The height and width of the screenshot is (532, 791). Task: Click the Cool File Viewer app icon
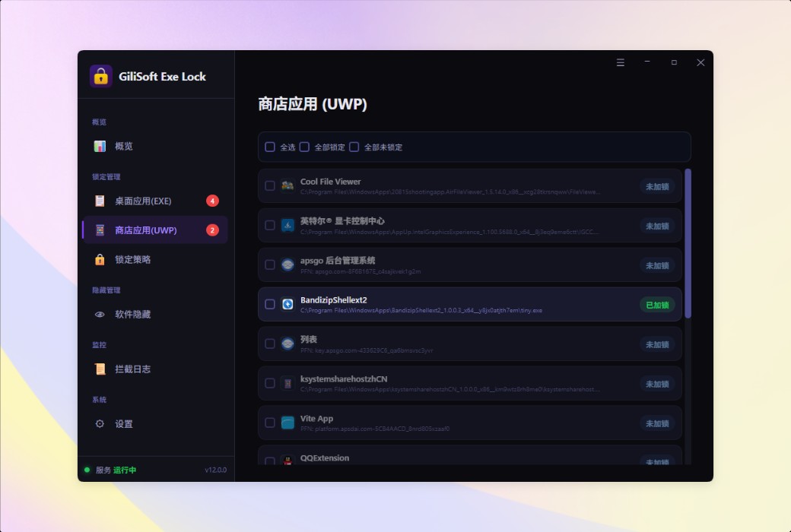pyautogui.click(x=287, y=185)
